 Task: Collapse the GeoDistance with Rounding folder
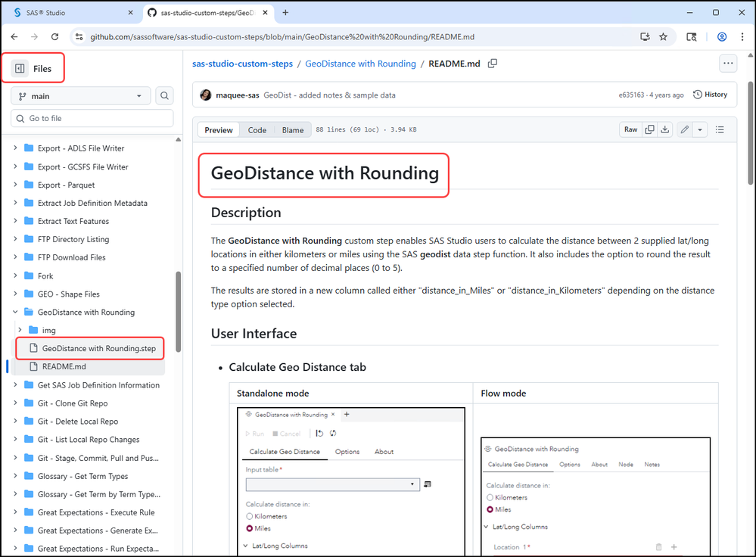pyautogui.click(x=15, y=312)
